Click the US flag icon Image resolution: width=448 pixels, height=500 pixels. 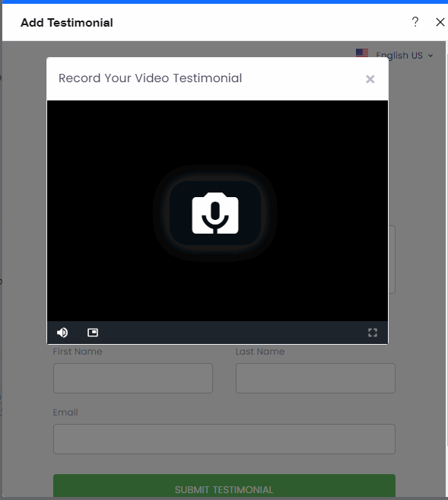[362, 53]
